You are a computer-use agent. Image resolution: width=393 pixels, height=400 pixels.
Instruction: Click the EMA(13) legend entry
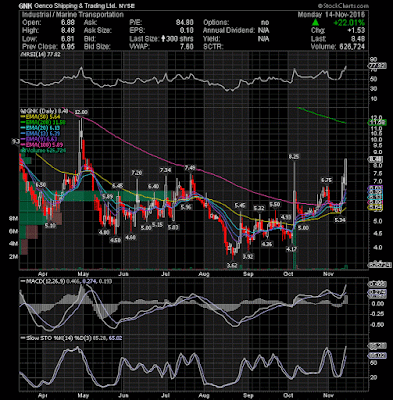point(41,134)
